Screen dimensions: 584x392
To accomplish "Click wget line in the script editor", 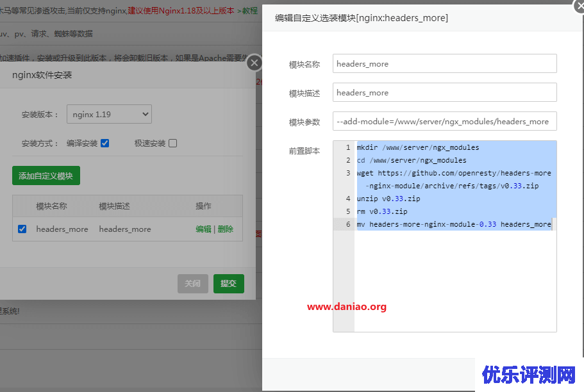I will pyautogui.click(x=454, y=179).
